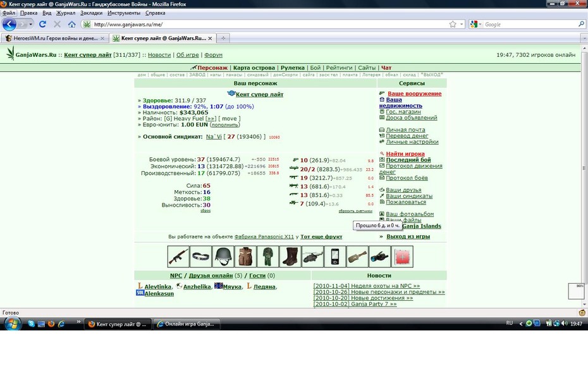Open the brown vest armor slot

click(x=245, y=257)
